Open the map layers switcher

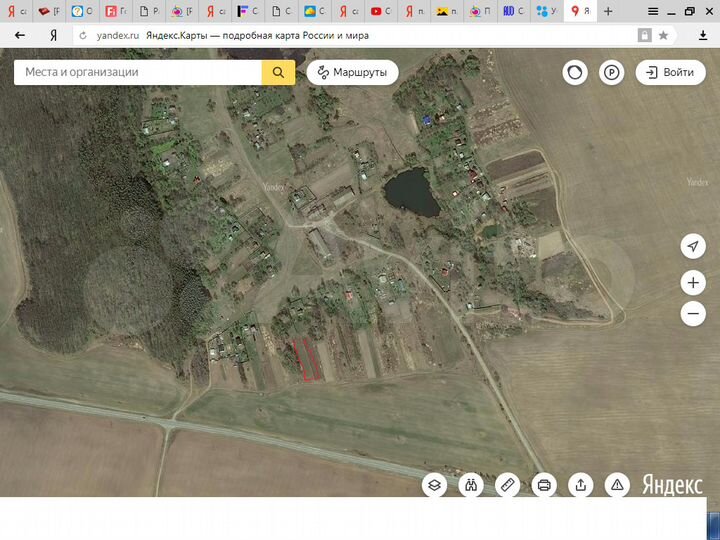click(434, 485)
